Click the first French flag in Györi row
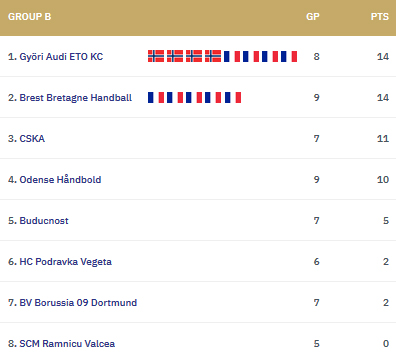This screenshot has height=361, width=396. (x=232, y=56)
